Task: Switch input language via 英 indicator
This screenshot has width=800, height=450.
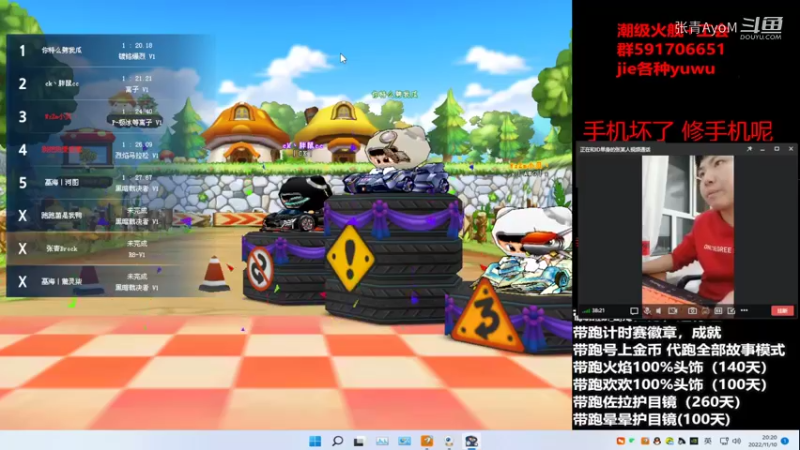Action: [x=708, y=441]
